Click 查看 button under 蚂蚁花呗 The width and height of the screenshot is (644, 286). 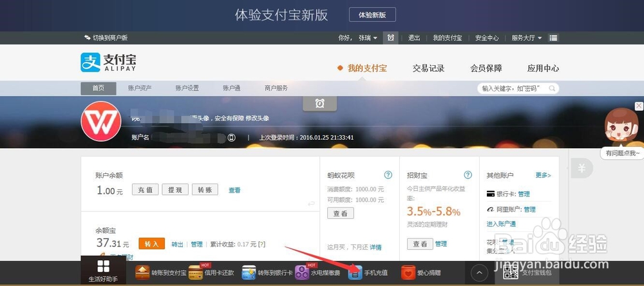click(x=341, y=213)
